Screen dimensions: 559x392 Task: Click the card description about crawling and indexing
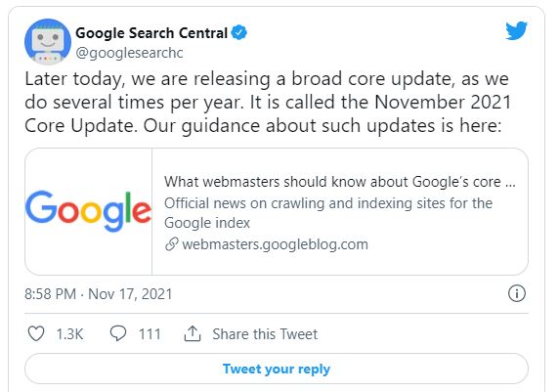(x=328, y=213)
